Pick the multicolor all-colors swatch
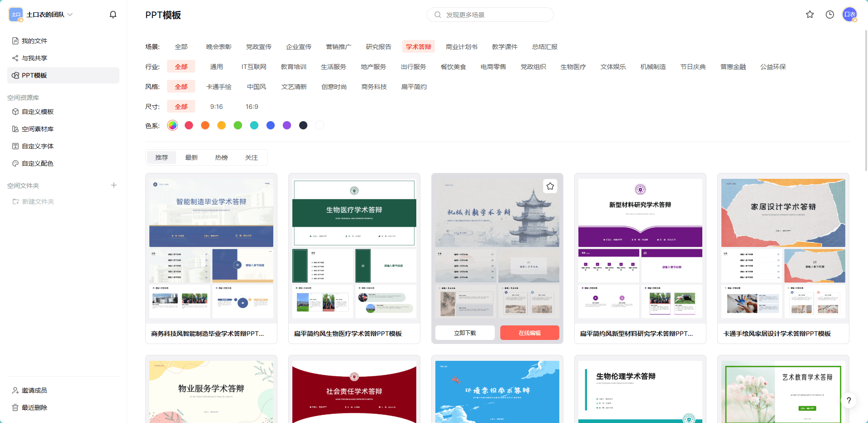Viewport: 868px width, 423px height. (173, 125)
